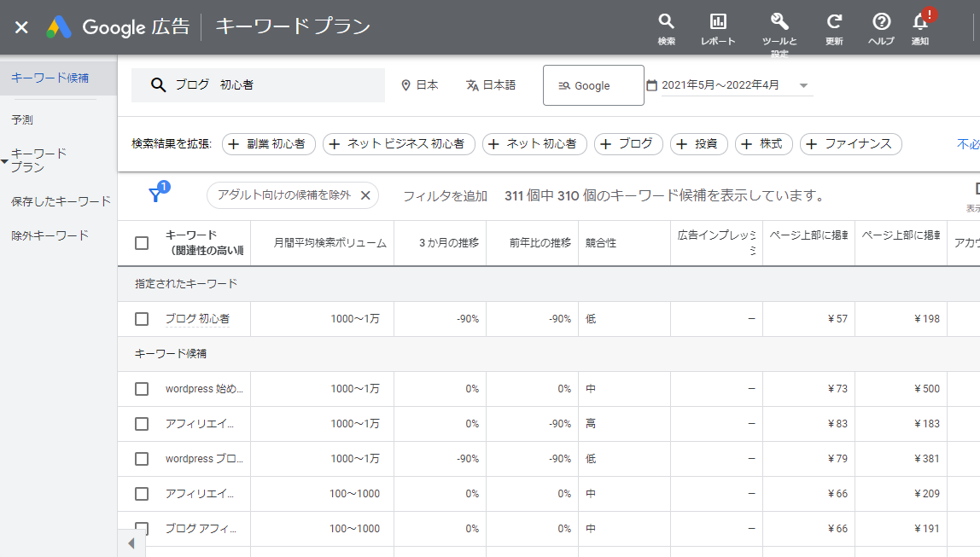This screenshot has width=980, height=557.
Task: Check the wordpress ブロ... row checkbox
Action: [x=142, y=459]
